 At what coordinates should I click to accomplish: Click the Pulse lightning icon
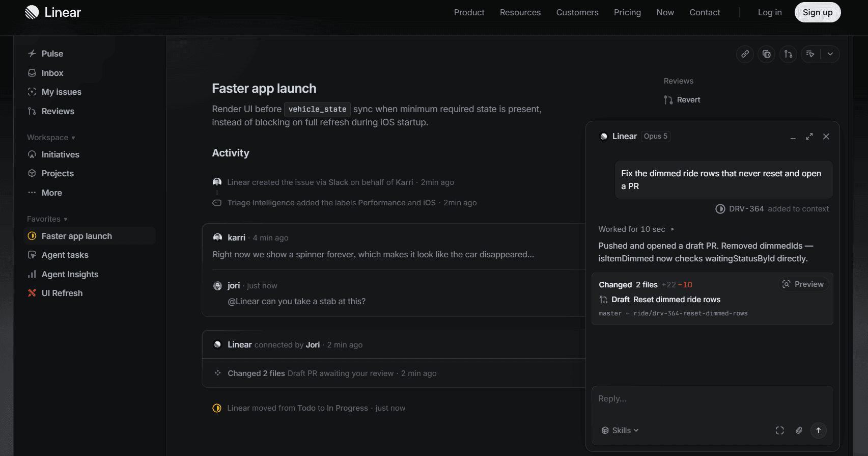point(32,53)
